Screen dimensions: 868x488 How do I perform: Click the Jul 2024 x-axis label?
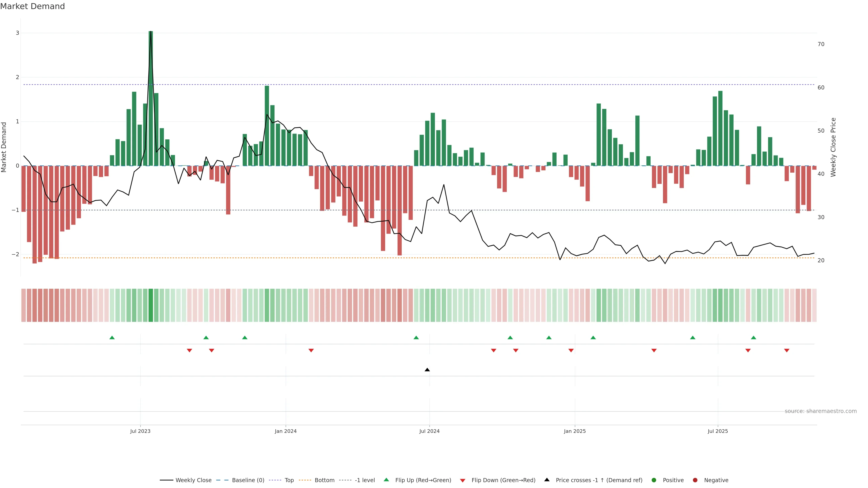[x=429, y=431]
